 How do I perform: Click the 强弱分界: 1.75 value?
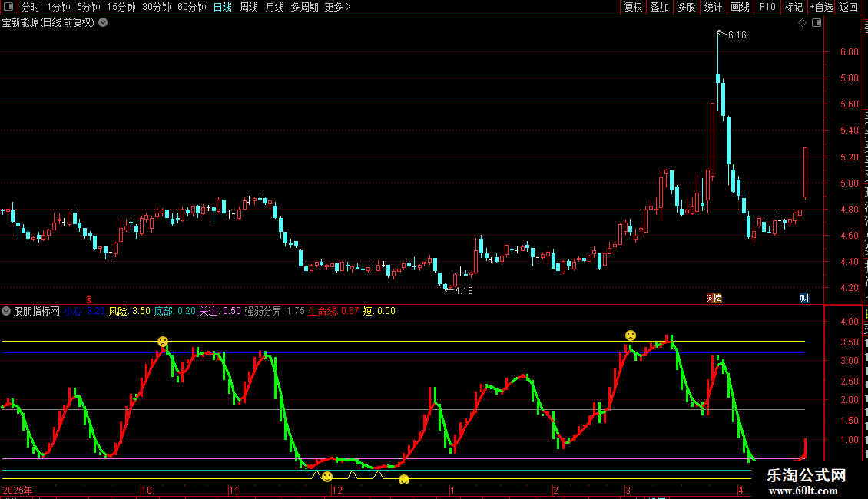coord(274,311)
